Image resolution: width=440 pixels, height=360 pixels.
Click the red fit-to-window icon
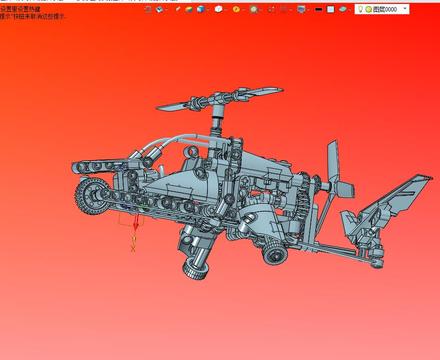(272, 9)
